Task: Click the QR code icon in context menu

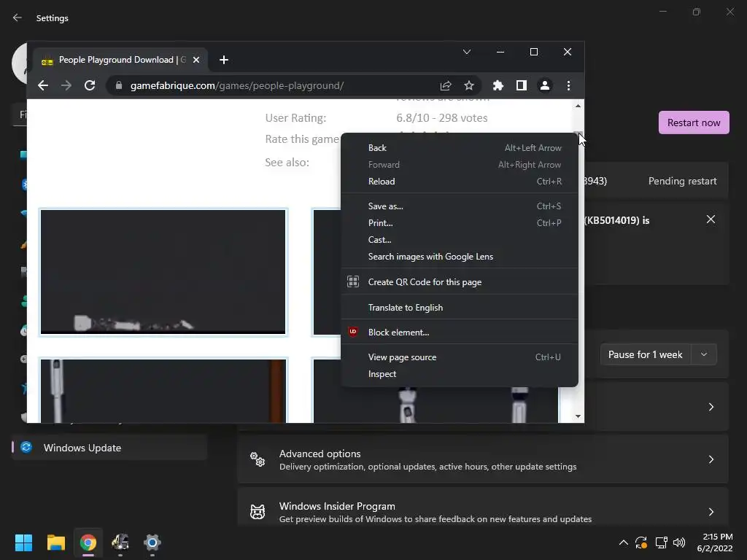Action: click(x=353, y=281)
